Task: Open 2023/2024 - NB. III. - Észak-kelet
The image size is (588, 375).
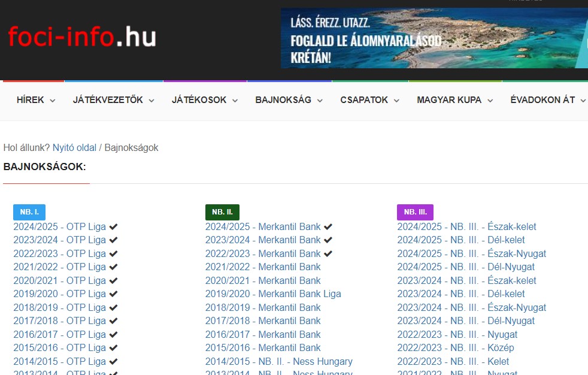Action: (466, 281)
